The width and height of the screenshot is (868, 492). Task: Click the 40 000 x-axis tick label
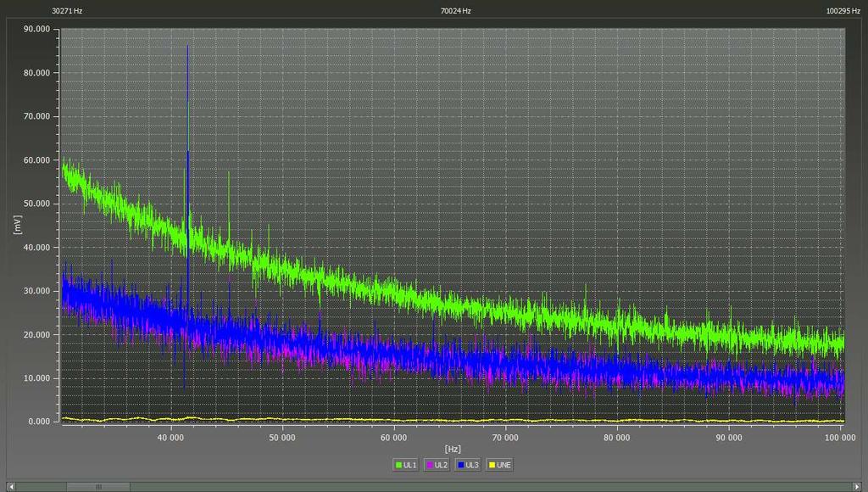pos(170,438)
